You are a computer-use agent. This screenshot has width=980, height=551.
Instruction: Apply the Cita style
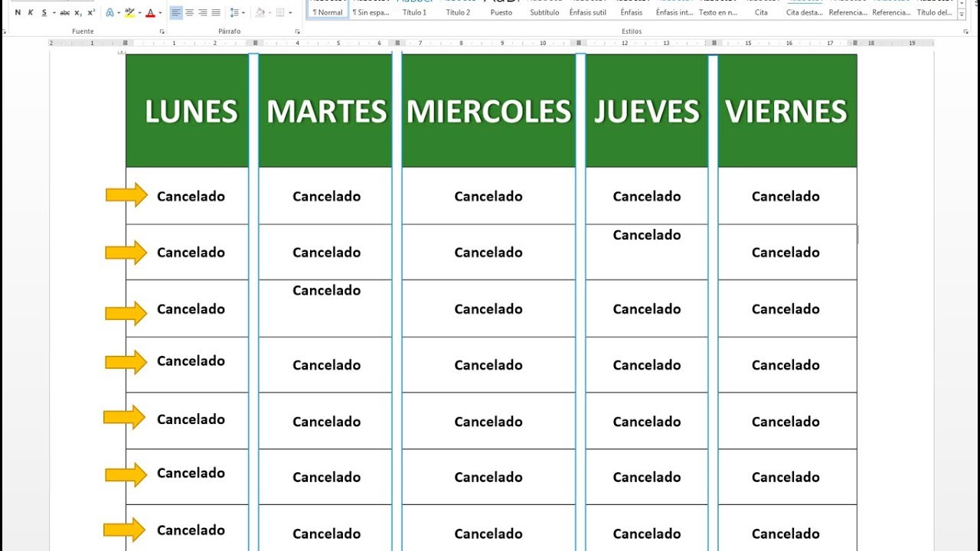761,9
